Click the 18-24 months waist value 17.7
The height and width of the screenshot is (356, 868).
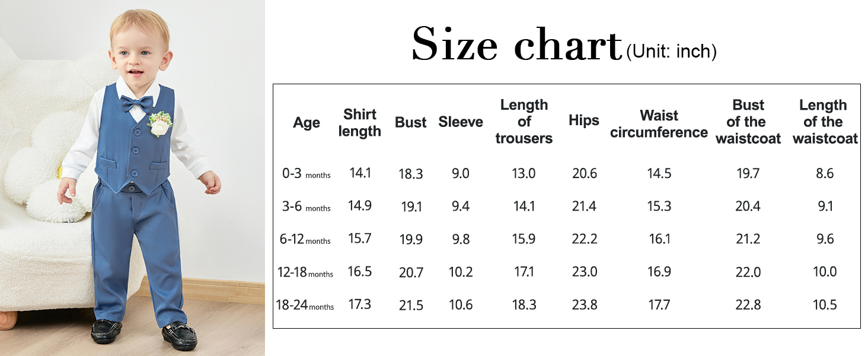[x=659, y=305]
